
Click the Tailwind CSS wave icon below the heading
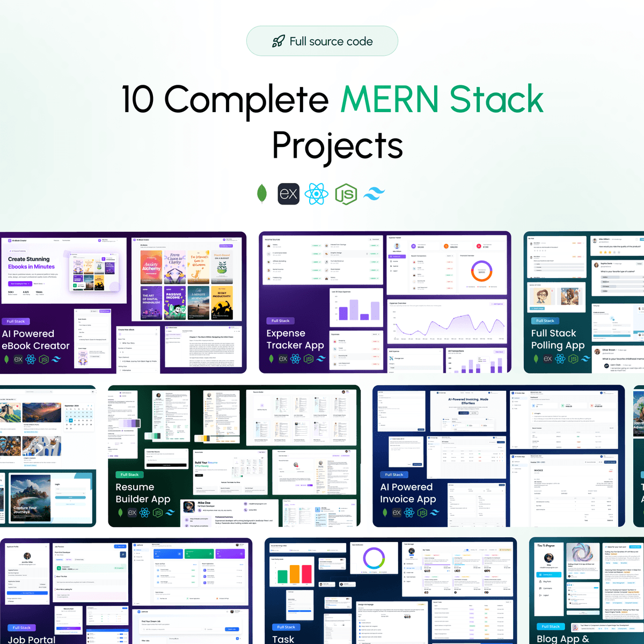point(374,194)
